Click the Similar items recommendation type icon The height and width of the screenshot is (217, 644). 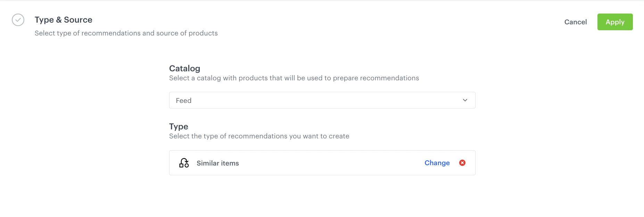[x=184, y=163]
